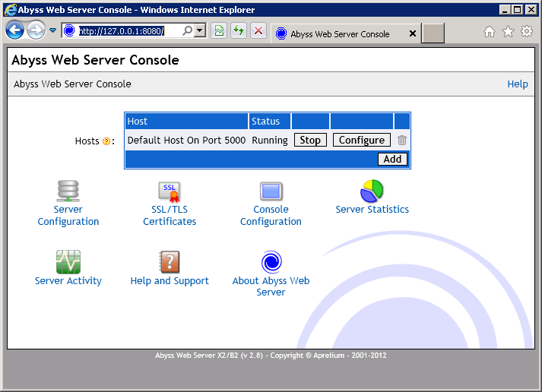542x392 pixels.
Task: Expand the address bar autocomplete dropdown
Action: pos(199,30)
